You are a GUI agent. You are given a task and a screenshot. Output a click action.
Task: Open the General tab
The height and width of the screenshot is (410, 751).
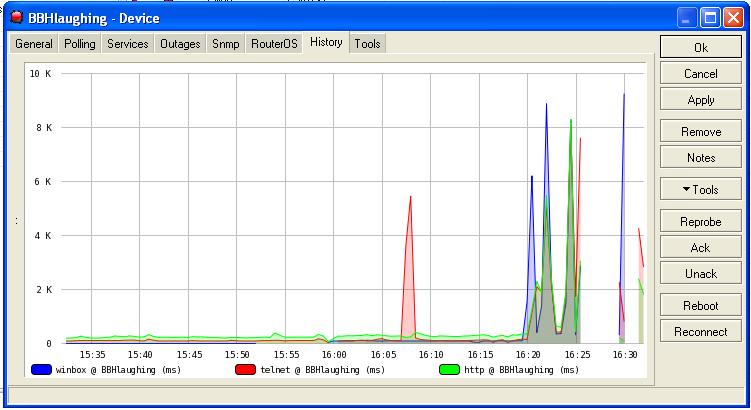(x=34, y=44)
